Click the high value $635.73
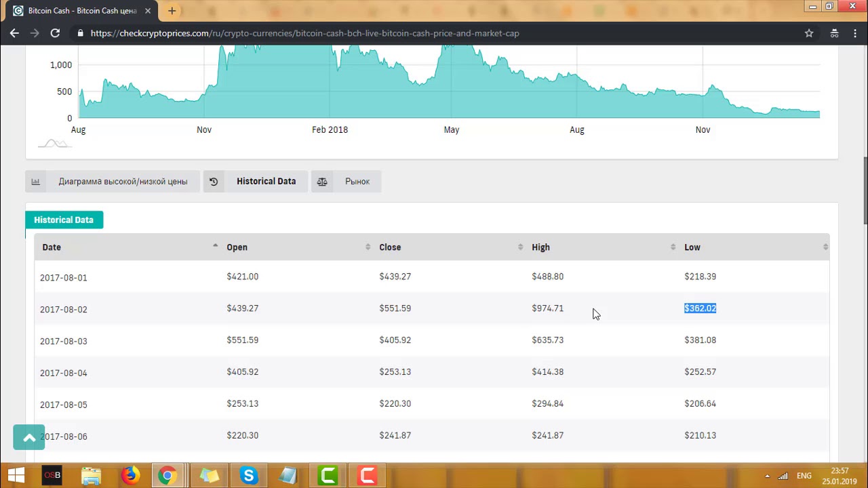The image size is (868, 488). click(547, 340)
